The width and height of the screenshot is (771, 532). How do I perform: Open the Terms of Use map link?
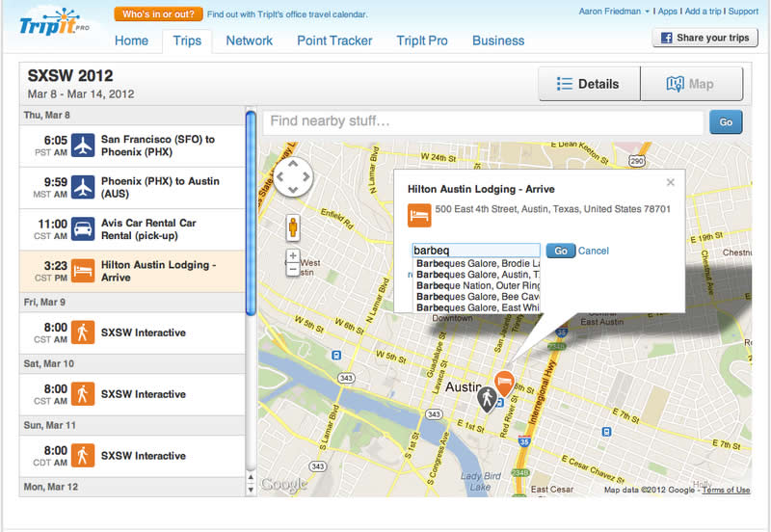click(726, 490)
